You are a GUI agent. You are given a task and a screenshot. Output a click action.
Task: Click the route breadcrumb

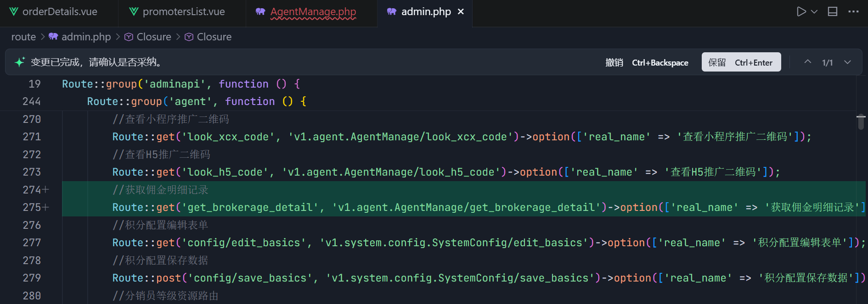point(23,37)
